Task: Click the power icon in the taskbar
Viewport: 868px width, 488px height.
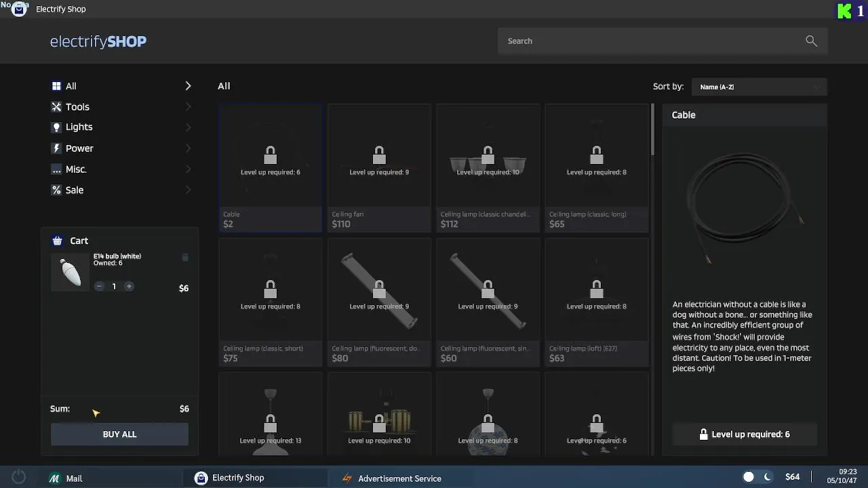Action: point(18,477)
